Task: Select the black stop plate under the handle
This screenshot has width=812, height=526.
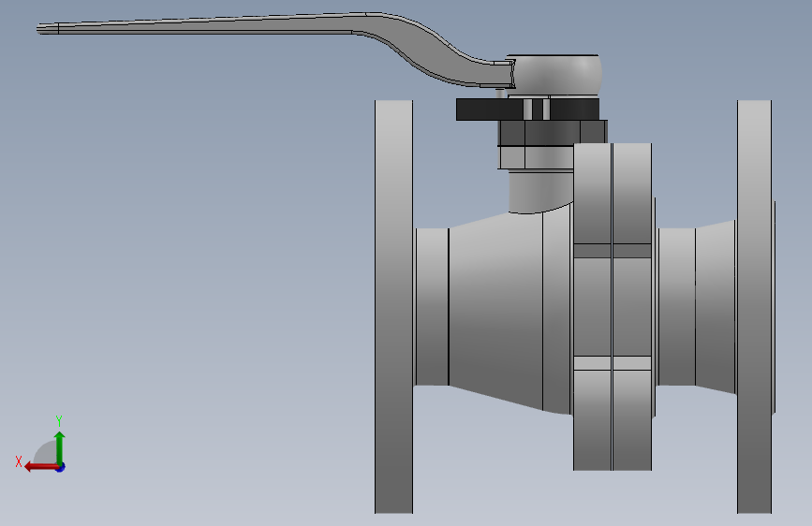Action: pyautogui.click(x=527, y=110)
